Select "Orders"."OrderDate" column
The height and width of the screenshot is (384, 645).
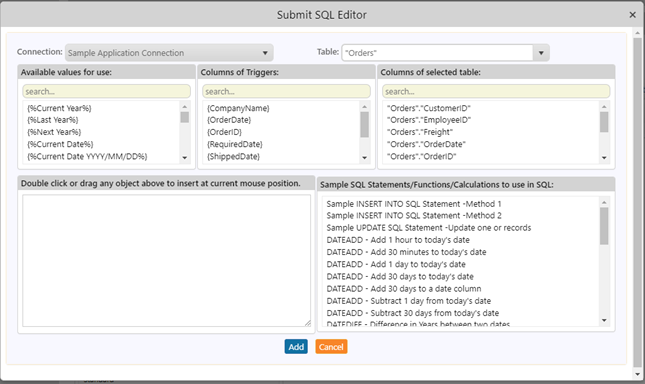point(426,144)
